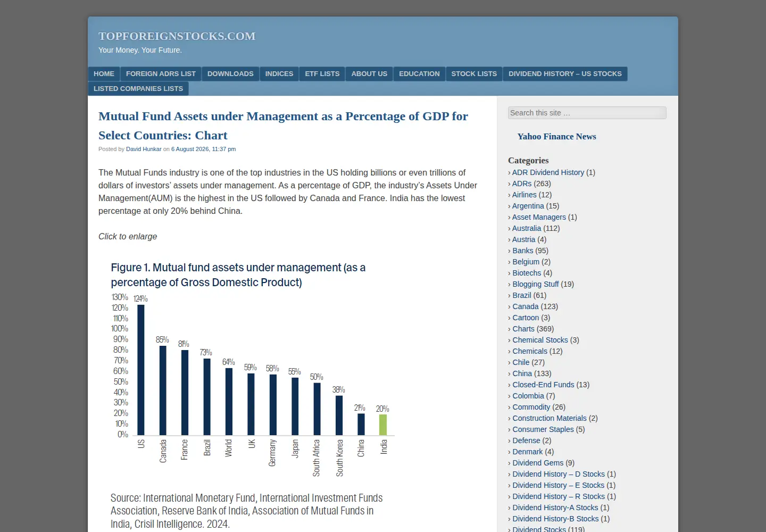Open the Mutual Fund Assets article title
The width and height of the screenshot is (766, 532).
283,126
